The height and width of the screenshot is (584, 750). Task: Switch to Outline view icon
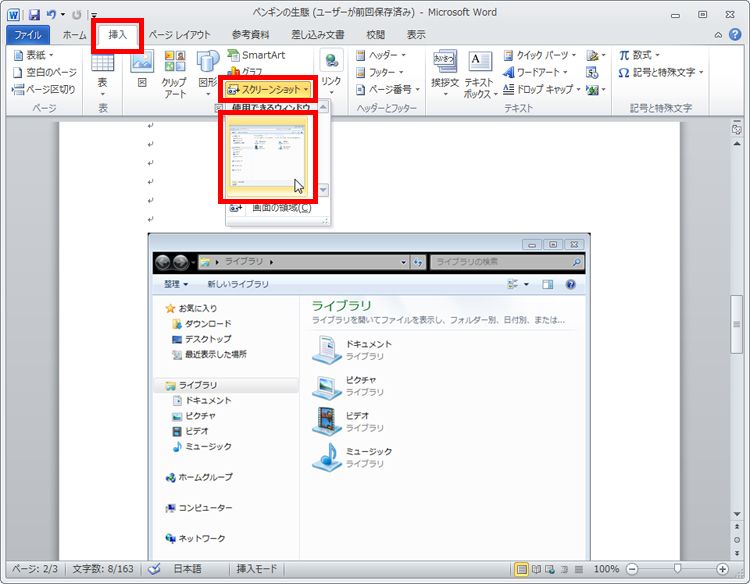click(x=564, y=569)
